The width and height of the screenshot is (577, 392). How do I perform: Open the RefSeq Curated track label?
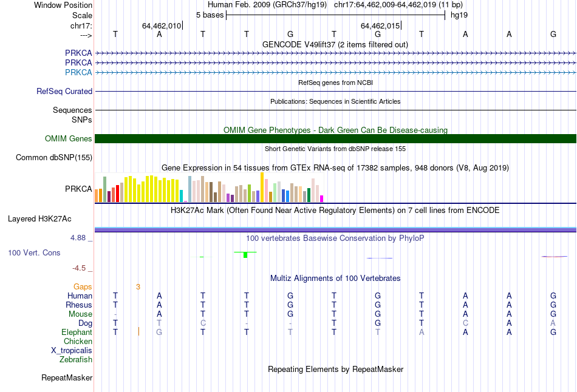pos(64,91)
